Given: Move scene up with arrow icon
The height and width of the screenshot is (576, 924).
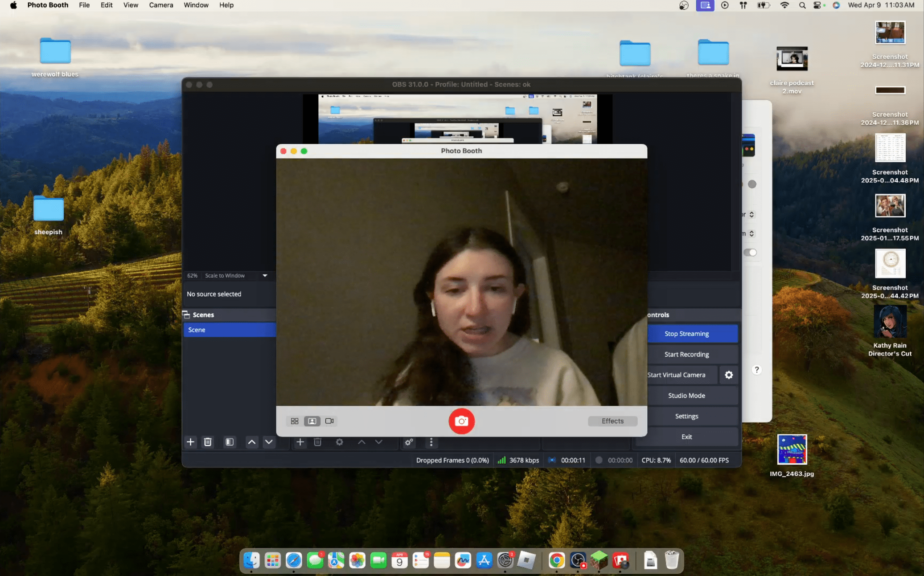Looking at the screenshot, I should coord(251,442).
